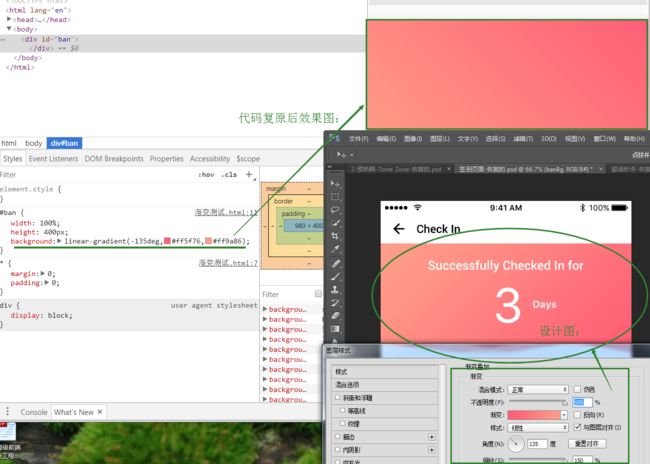Select div#ban in breadcrumb bar
Image resolution: width=650 pixels, height=464 pixels.
coord(64,143)
